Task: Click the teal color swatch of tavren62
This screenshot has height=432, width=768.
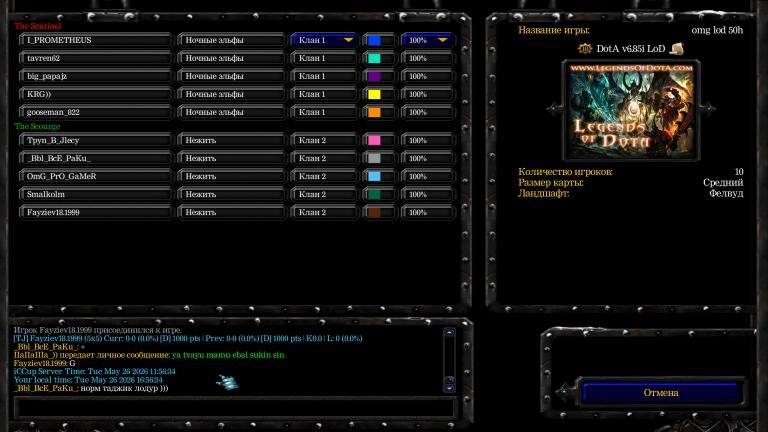Action: [x=374, y=58]
